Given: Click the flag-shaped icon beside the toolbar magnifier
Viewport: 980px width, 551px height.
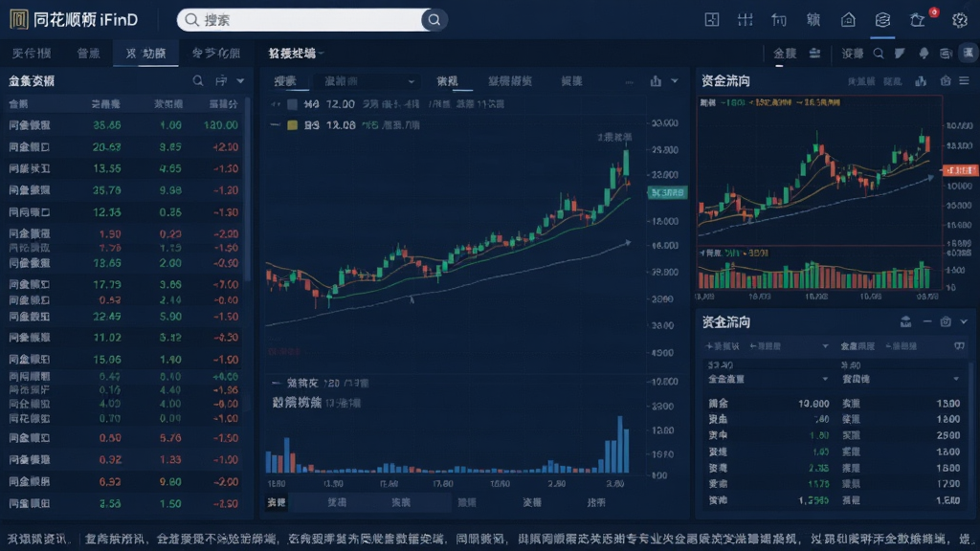Looking at the screenshot, I should (900, 54).
